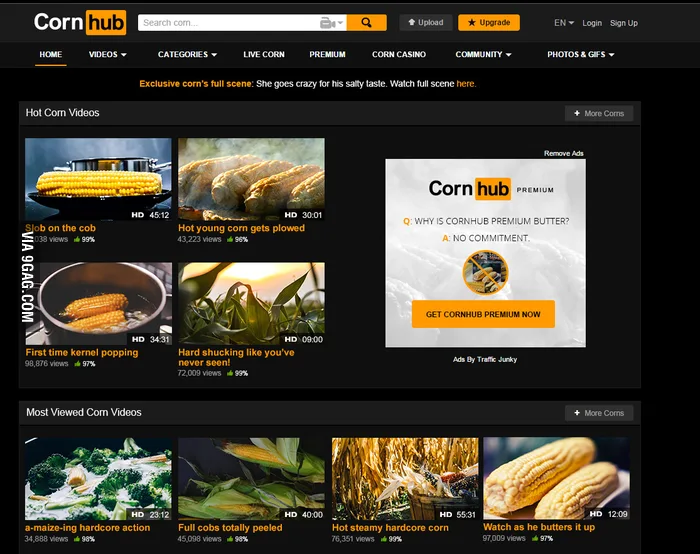This screenshot has width=700, height=554.
Task: Open the EN language dropdown
Action: (564, 23)
